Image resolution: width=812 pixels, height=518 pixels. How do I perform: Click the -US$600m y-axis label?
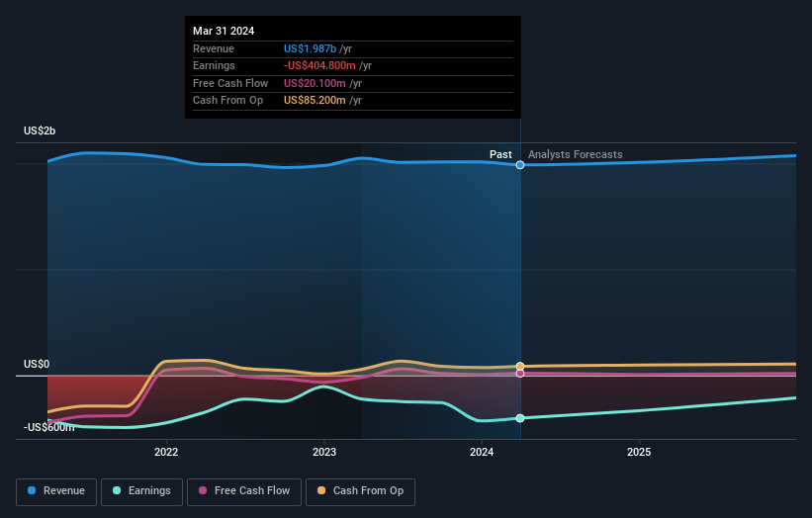[x=48, y=427]
